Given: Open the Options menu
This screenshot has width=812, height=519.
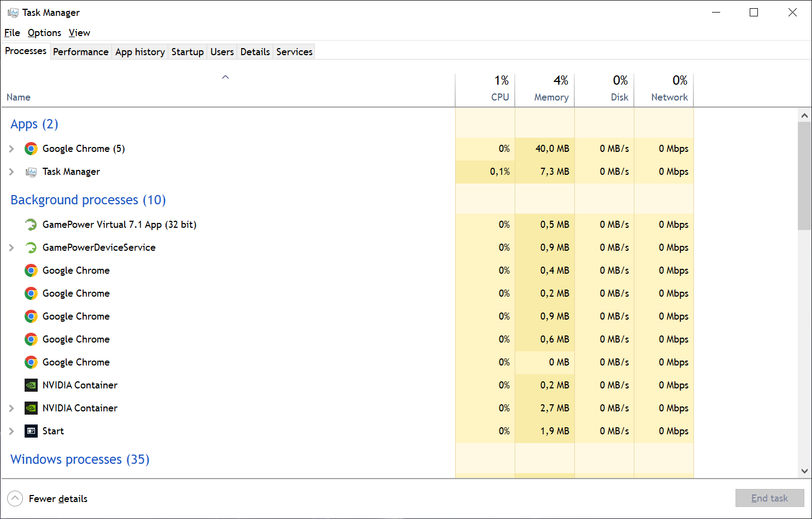Looking at the screenshot, I should pos(44,33).
